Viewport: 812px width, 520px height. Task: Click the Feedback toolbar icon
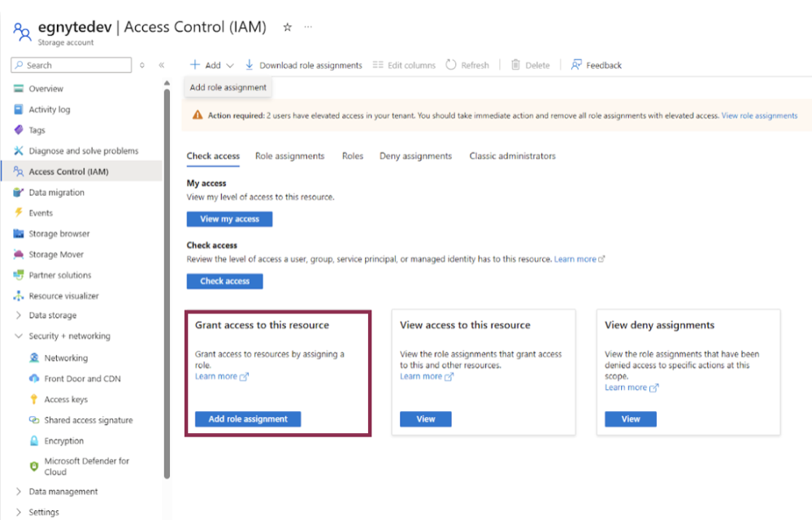[596, 64]
